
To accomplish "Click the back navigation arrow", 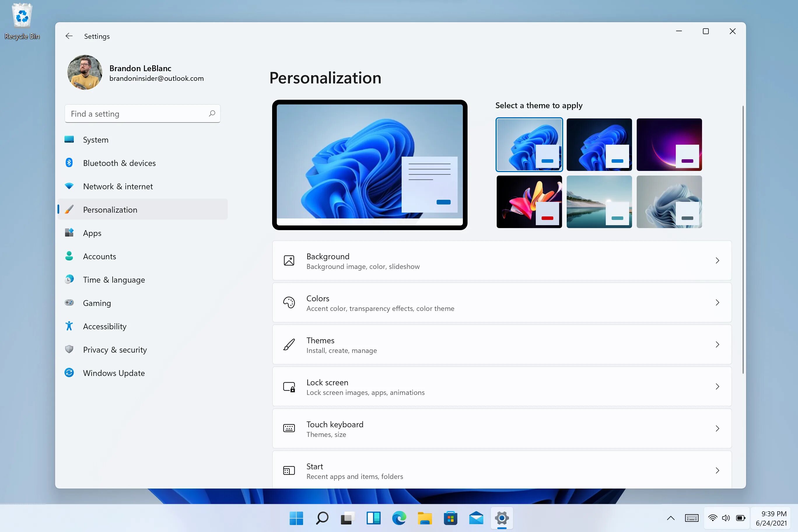I will pos(69,36).
